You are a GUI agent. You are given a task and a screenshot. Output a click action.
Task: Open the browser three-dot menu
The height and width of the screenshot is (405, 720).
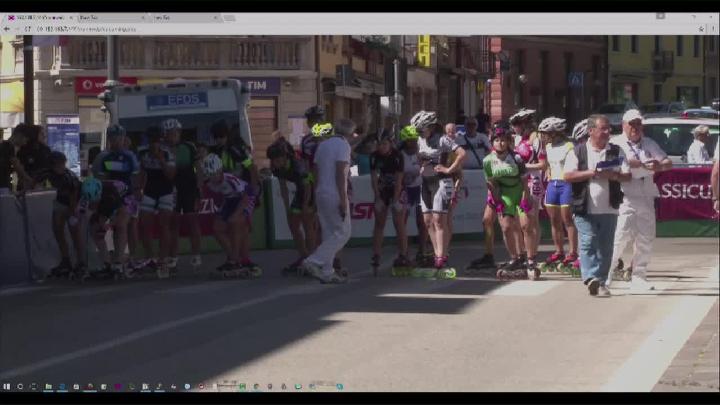coord(711,29)
